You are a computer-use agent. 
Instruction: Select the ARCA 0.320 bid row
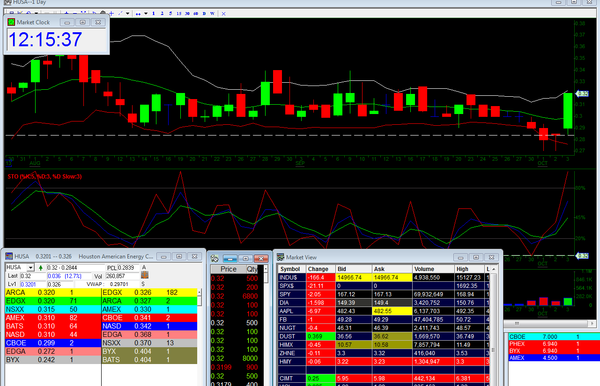(53, 293)
